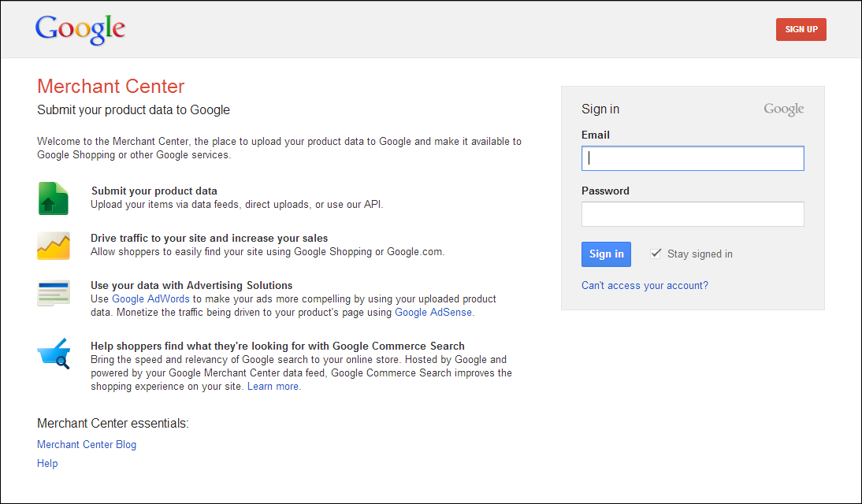The height and width of the screenshot is (504, 862).
Task: Uncheck the Stay signed in checkbox
Action: click(656, 254)
